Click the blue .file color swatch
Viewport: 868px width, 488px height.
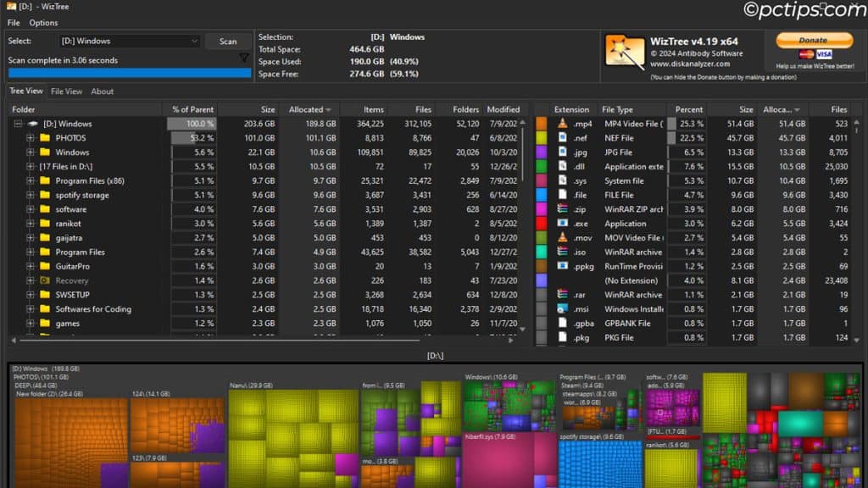[x=541, y=195]
